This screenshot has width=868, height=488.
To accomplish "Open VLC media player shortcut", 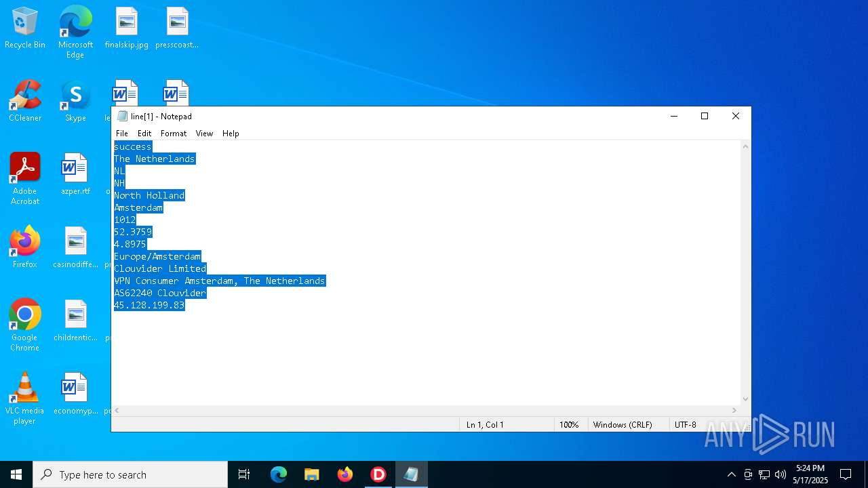I will (25, 399).
